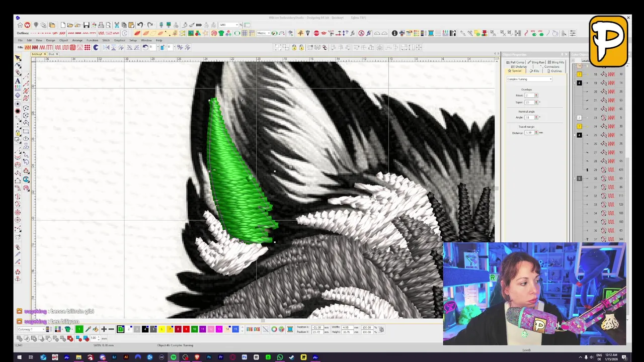
Task: Select the Lettering 'A' tool in left toolbox
Action: click(18, 80)
